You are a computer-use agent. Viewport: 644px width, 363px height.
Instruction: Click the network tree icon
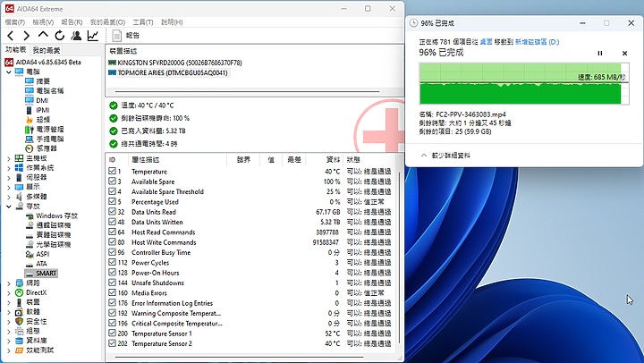(x=19, y=283)
